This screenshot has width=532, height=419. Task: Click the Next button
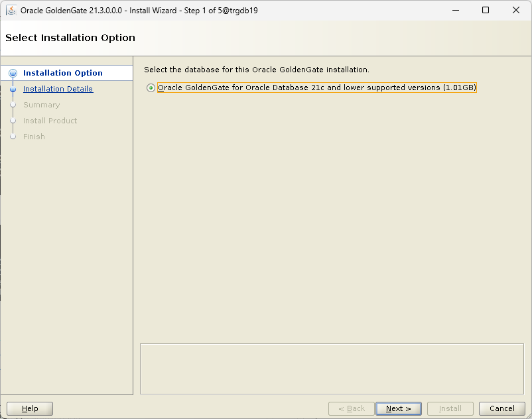[x=398, y=408]
